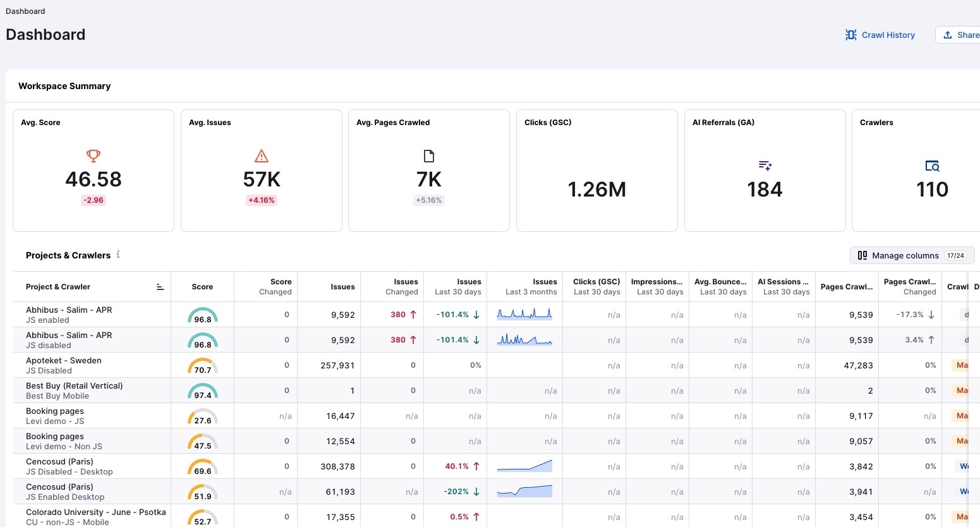This screenshot has width=980, height=527.
Task: Click the sparkle list icon in AI Referrals
Action: pos(765,166)
